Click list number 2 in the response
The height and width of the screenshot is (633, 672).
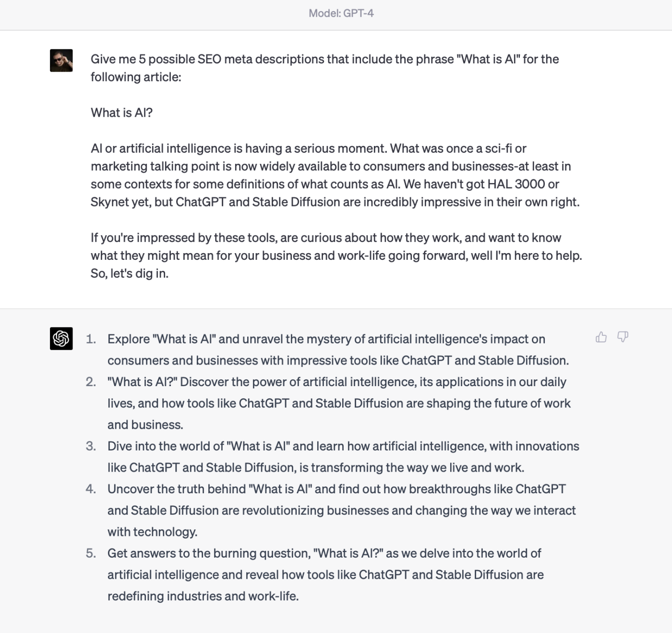pyautogui.click(x=91, y=382)
